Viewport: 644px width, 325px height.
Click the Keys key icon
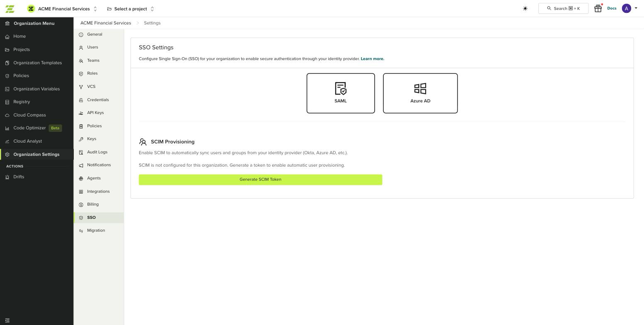click(x=81, y=139)
